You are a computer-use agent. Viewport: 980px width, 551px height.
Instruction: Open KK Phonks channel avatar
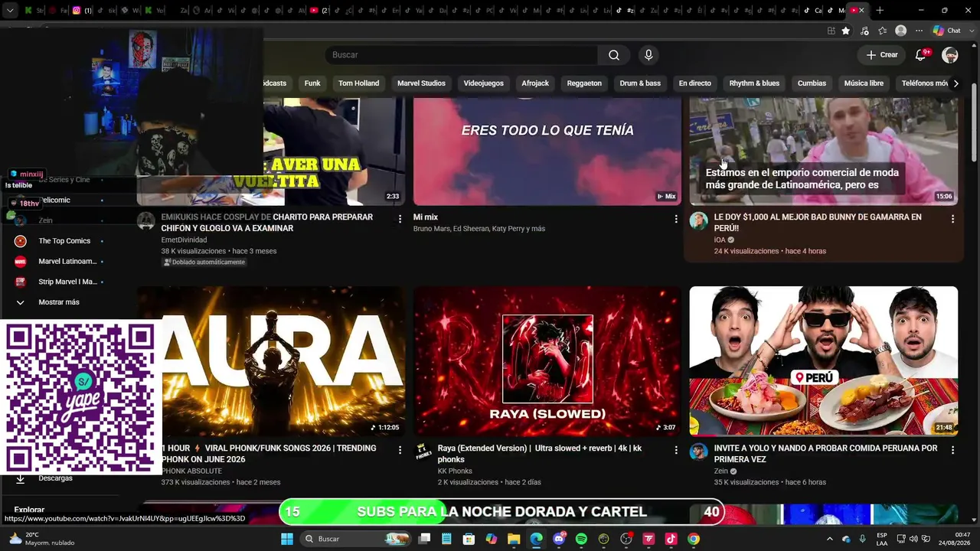pos(423,452)
